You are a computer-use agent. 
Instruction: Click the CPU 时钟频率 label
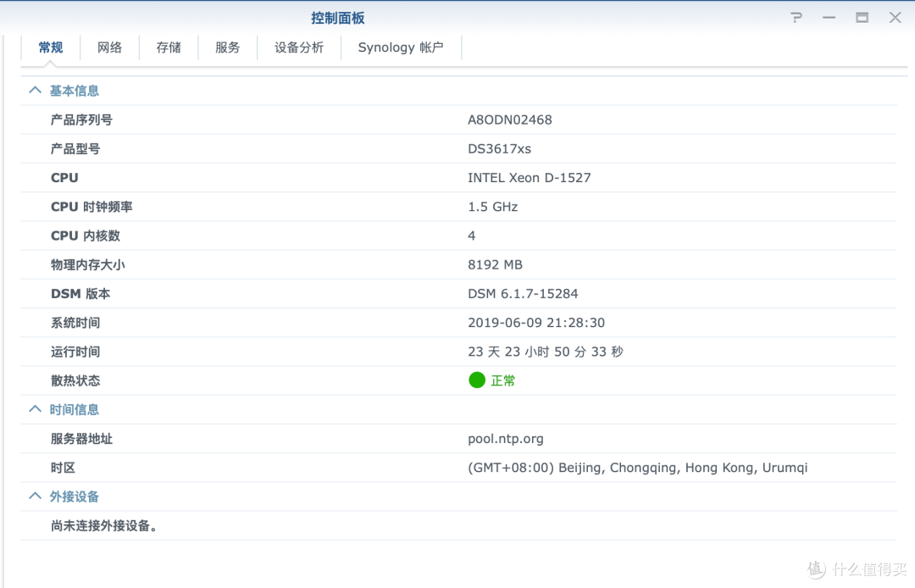tap(91, 207)
